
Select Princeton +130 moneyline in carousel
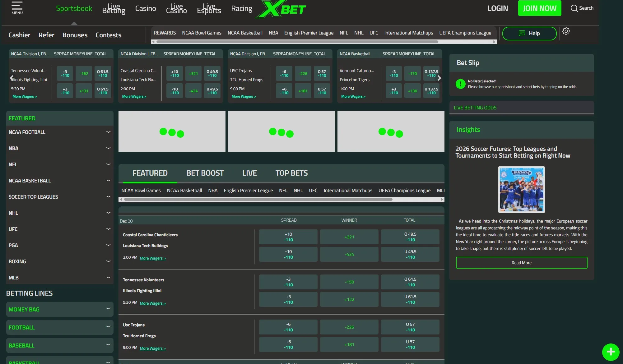[x=413, y=91]
